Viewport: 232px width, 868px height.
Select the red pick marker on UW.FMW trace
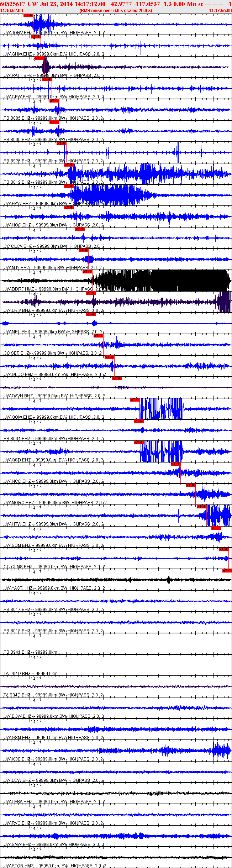(x=69, y=186)
